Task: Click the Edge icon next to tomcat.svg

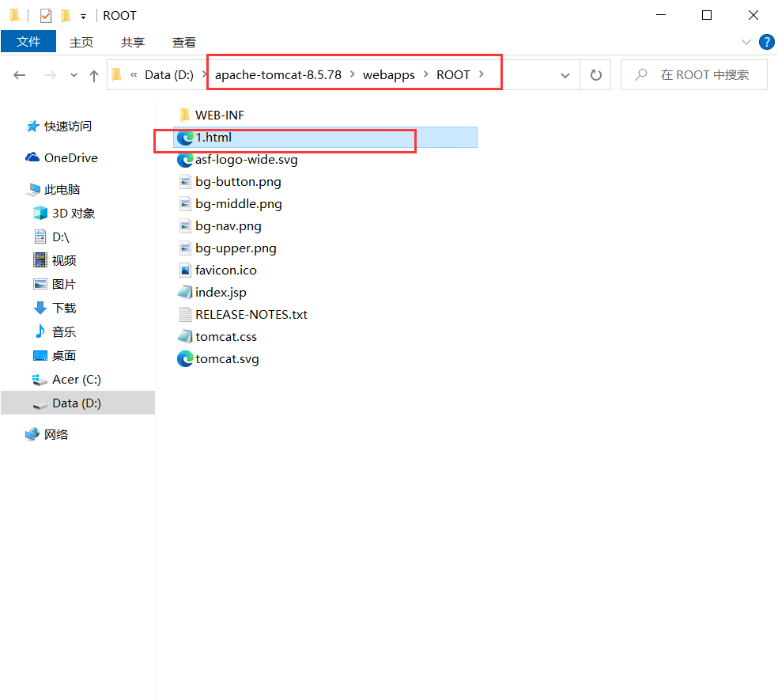Action: coord(185,359)
